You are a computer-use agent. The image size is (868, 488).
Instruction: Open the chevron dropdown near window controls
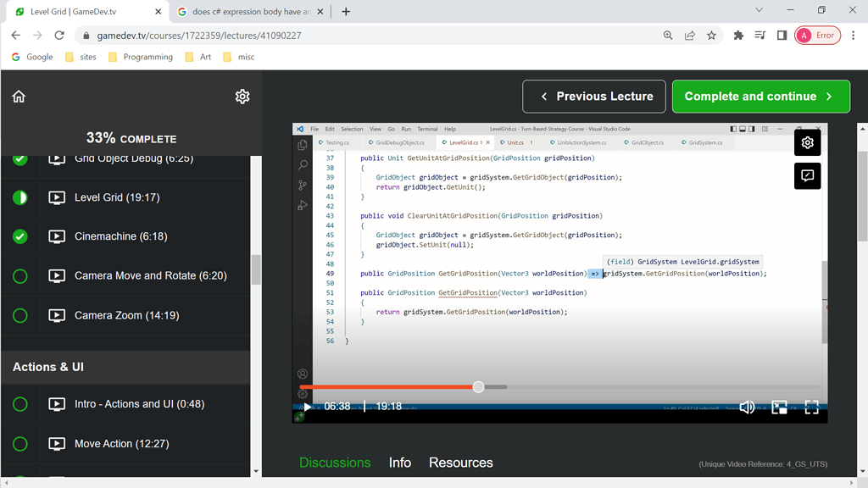[759, 9]
